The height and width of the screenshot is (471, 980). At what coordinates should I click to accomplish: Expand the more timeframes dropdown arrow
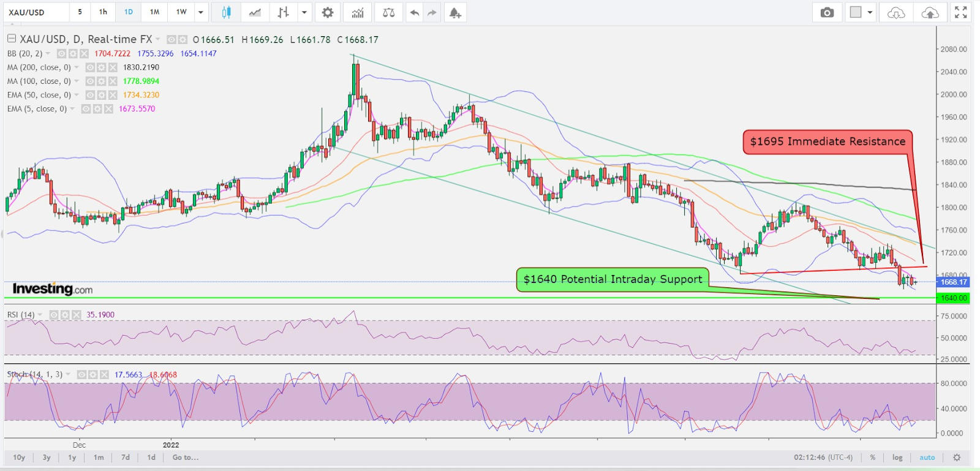(x=200, y=12)
